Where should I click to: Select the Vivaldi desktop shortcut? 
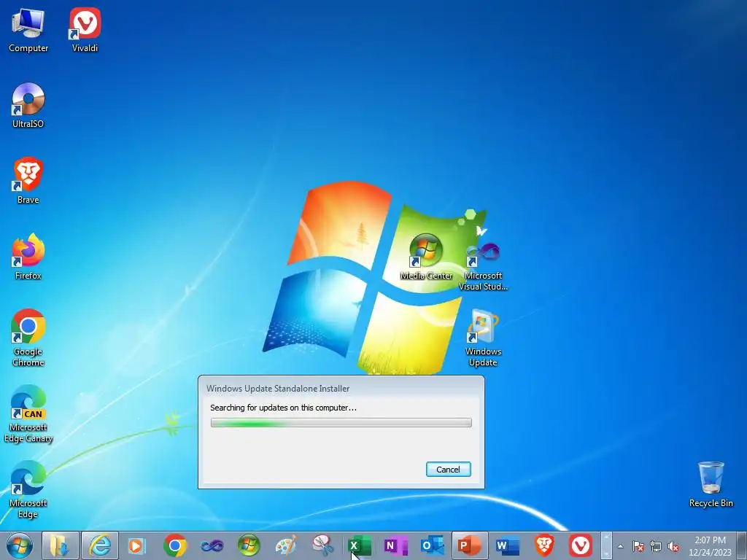click(85, 31)
